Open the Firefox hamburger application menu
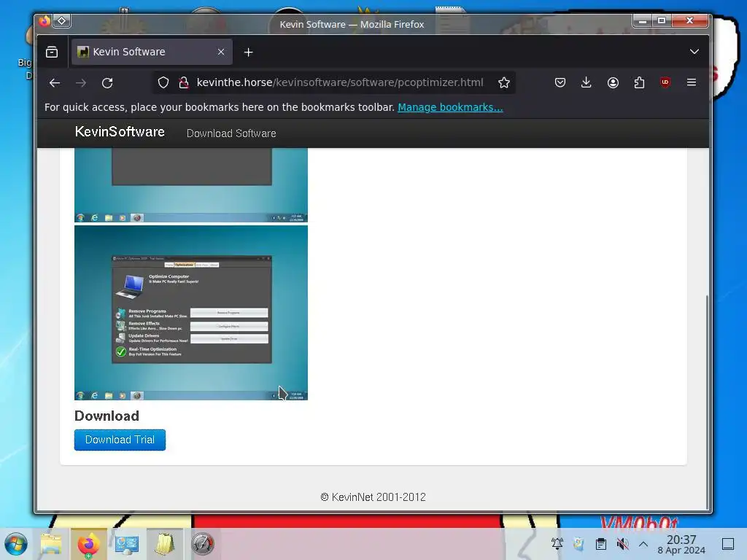747x560 pixels. [692, 82]
